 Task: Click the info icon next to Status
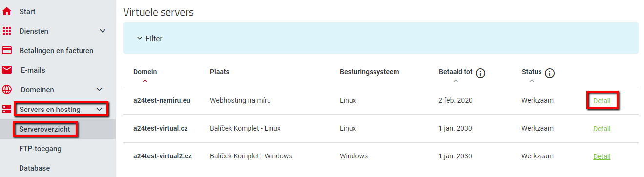click(x=550, y=73)
